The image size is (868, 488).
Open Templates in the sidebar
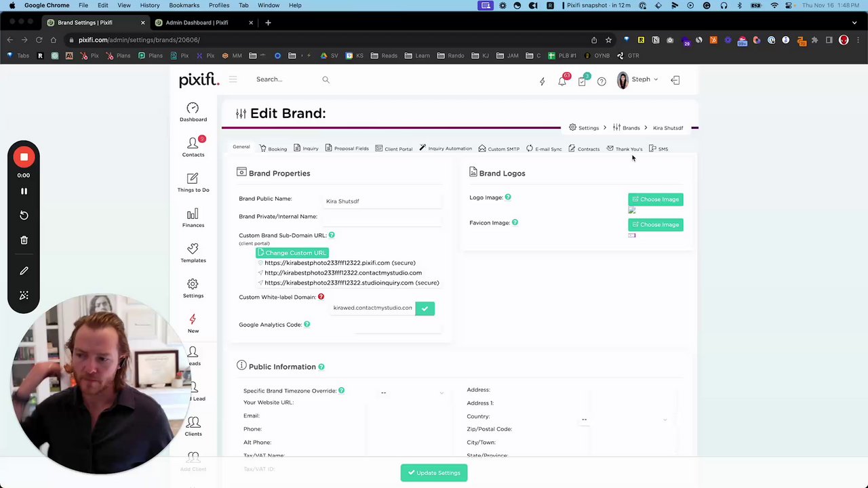pyautogui.click(x=193, y=253)
